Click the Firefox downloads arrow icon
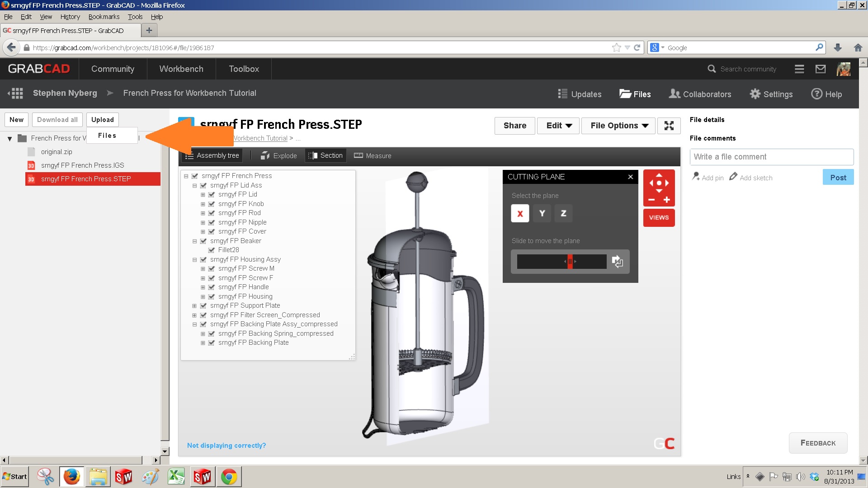The image size is (868, 488). [838, 47]
